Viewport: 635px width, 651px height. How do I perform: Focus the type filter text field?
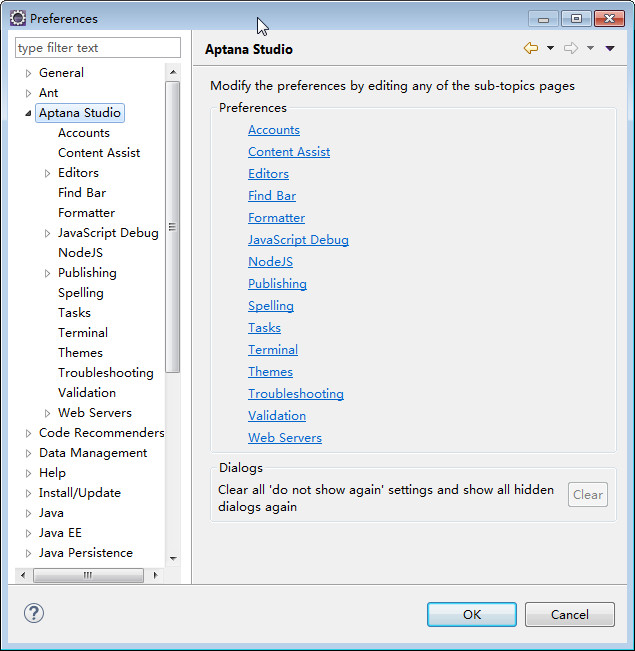click(98, 48)
